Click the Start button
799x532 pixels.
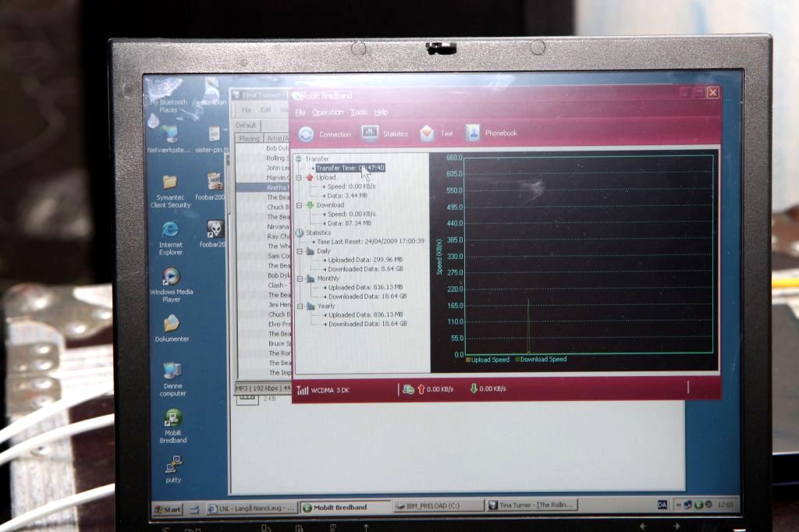tap(168, 509)
